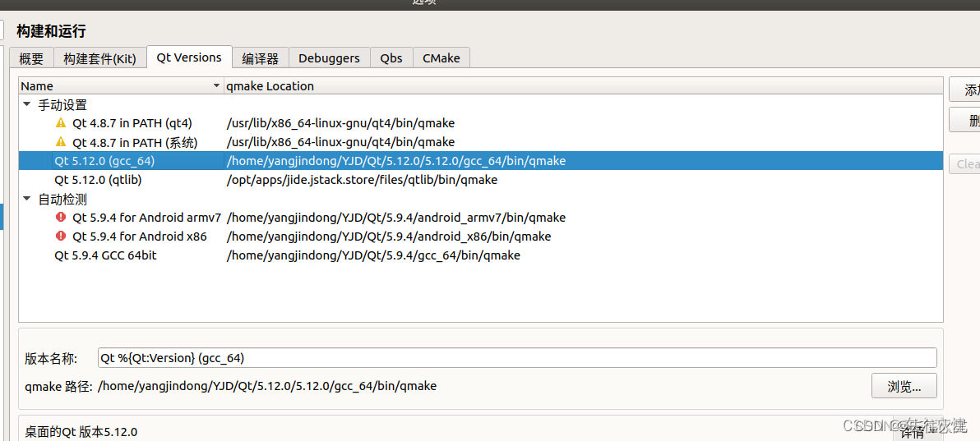Click red error icon for Android armv7
Image resolution: width=980 pixels, height=441 pixels.
coord(61,218)
